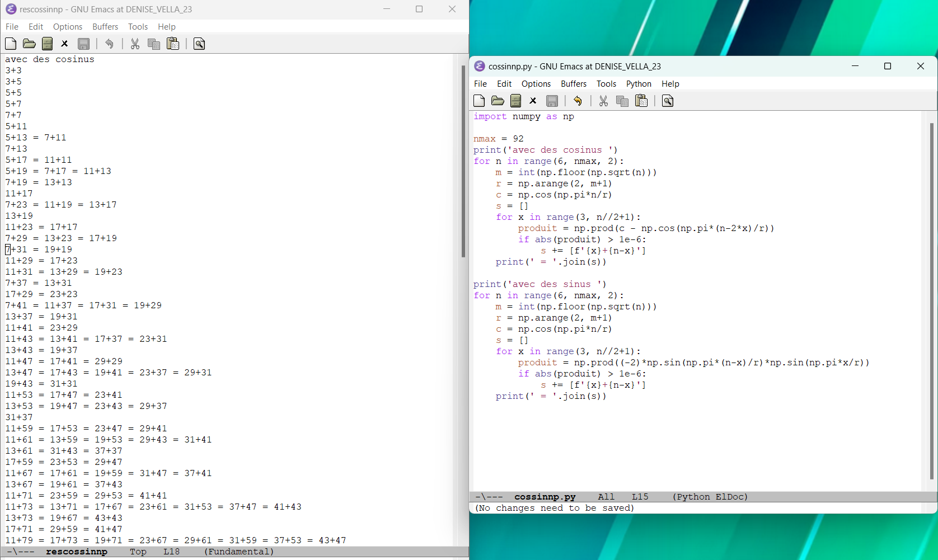
Task: Click Open File icon in rescossinnp window
Action: coord(29,44)
